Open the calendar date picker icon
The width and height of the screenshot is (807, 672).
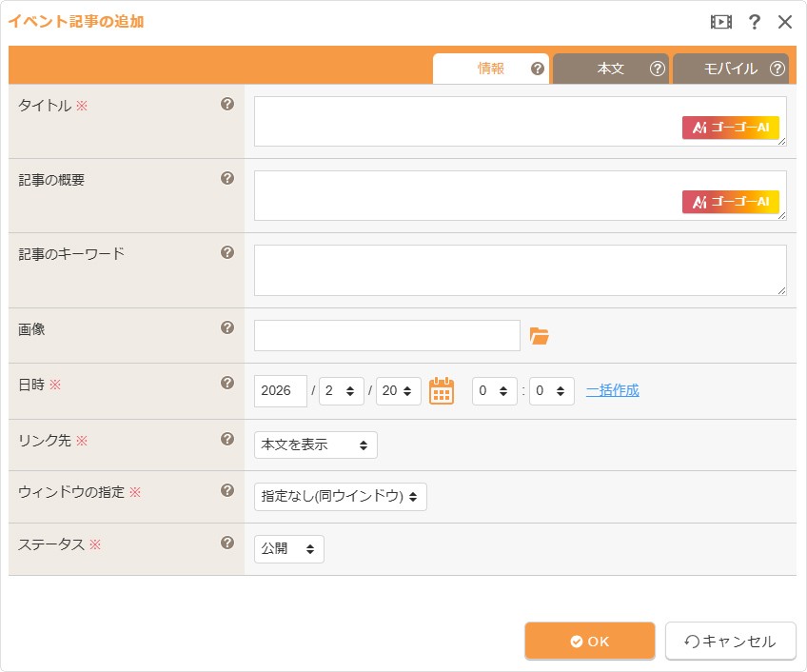point(442,391)
